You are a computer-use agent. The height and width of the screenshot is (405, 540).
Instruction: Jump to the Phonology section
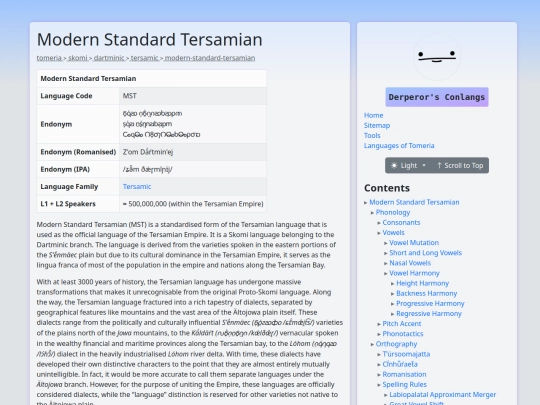(393, 212)
